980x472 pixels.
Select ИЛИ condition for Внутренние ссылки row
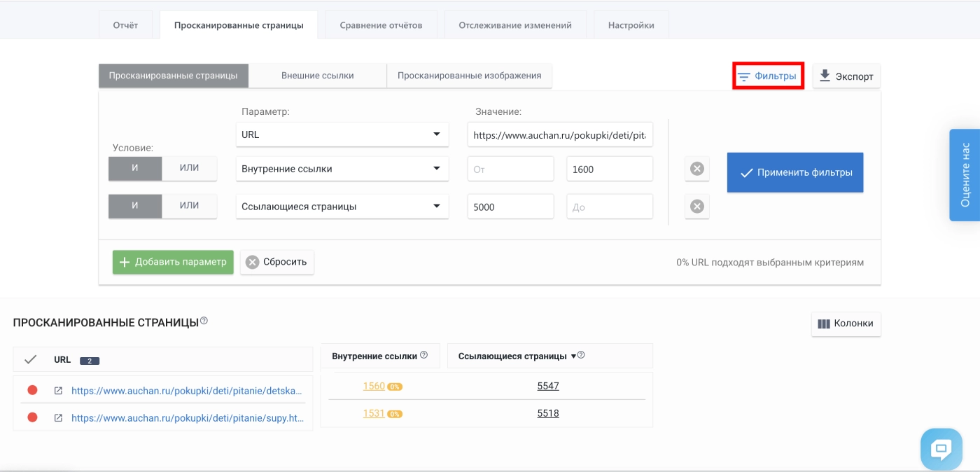pyautogui.click(x=189, y=168)
